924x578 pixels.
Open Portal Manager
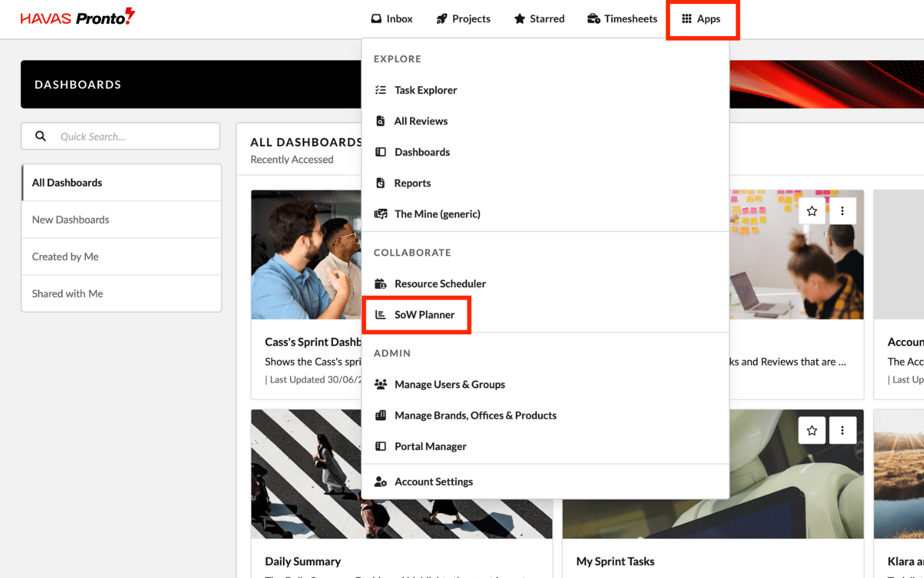point(545,446)
